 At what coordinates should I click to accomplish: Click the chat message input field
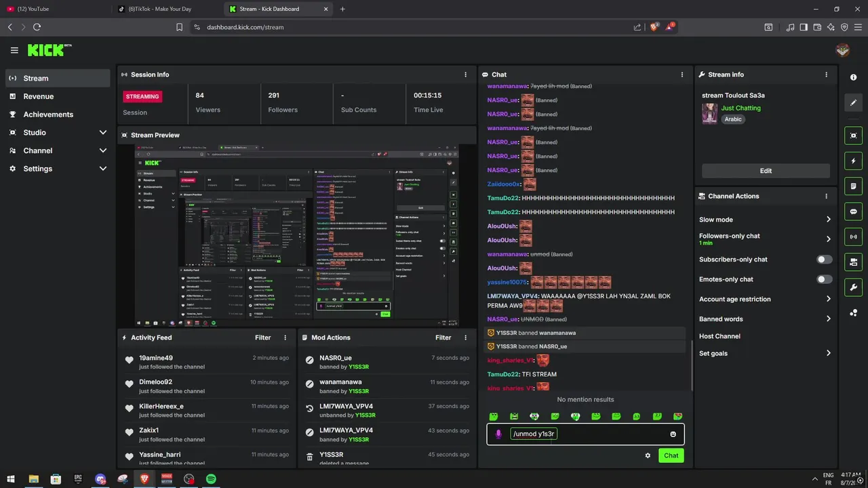[x=587, y=434]
